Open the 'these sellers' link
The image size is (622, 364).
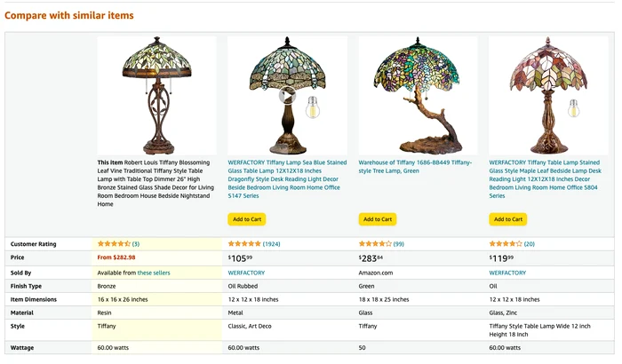click(154, 273)
